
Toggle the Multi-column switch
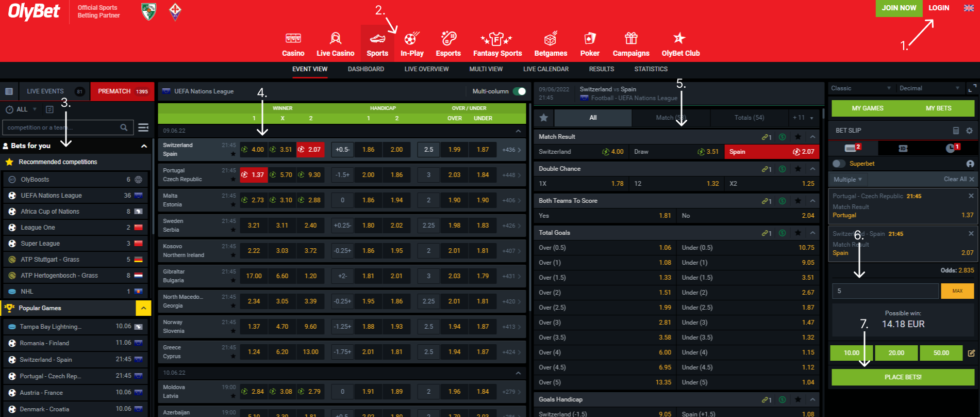tap(520, 91)
